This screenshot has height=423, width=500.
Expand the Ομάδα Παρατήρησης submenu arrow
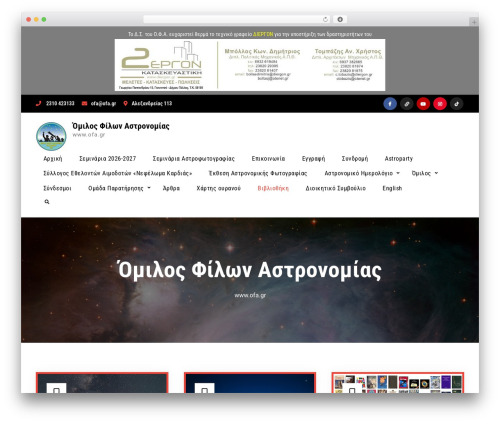point(149,188)
